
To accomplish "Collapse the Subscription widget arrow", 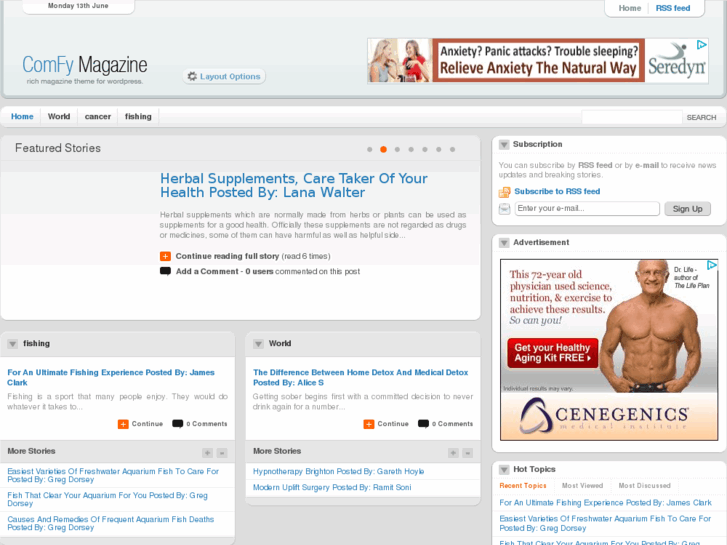I will tap(504, 145).
